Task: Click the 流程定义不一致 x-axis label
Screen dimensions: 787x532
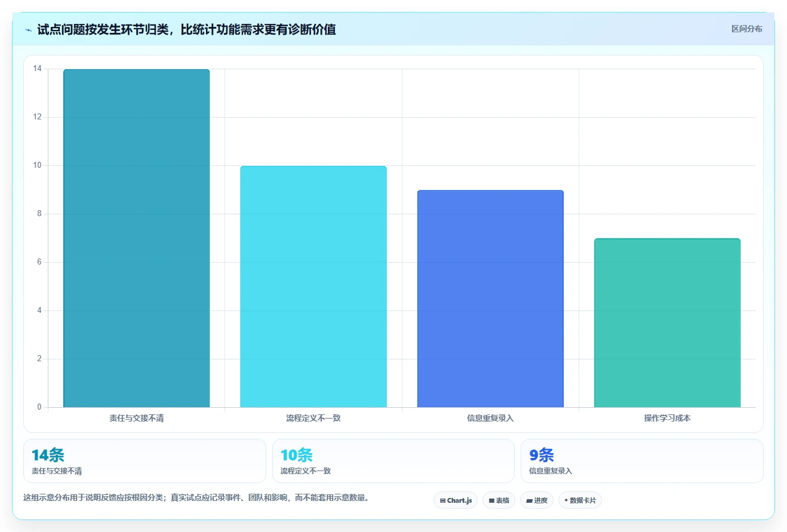Action: coord(313,418)
